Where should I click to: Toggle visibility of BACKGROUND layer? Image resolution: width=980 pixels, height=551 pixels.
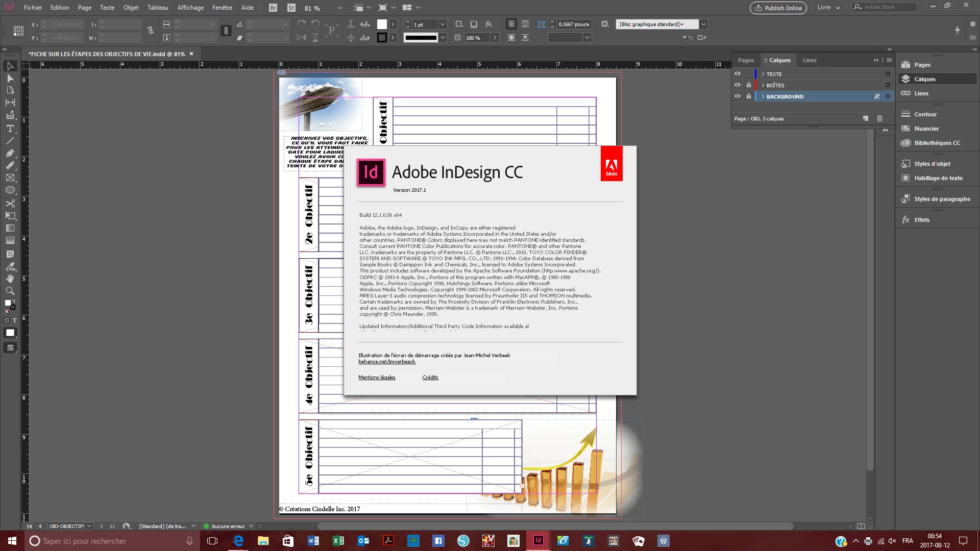click(x=738, y=96)
